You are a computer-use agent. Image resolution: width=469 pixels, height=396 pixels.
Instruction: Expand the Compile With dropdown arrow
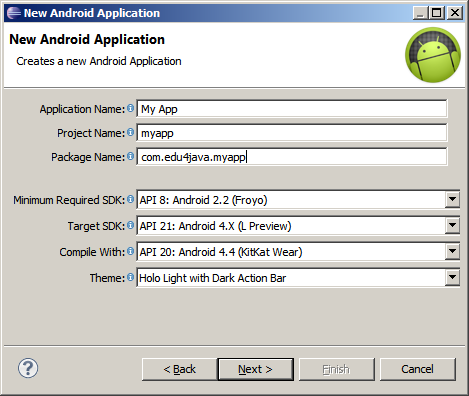click(452, 251)
